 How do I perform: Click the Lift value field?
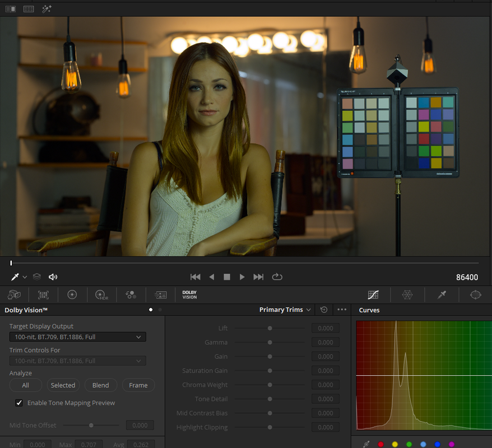(326, 328)
